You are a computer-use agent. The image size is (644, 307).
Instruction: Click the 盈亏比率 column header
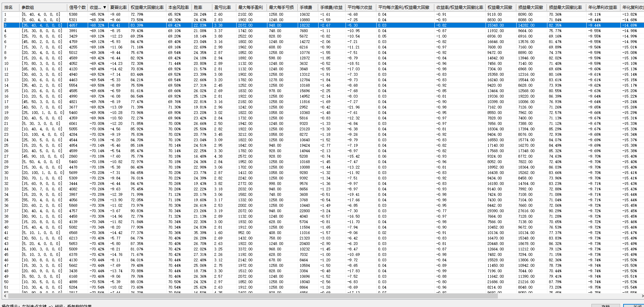coord(223,7)
